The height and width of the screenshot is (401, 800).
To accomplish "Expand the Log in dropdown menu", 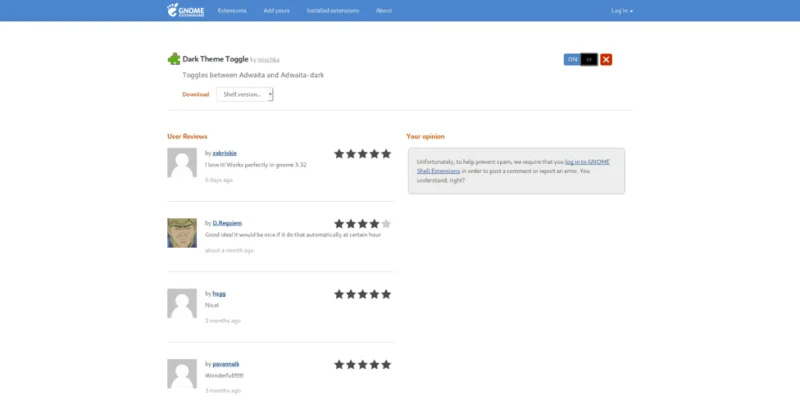I will coord(621,11).
